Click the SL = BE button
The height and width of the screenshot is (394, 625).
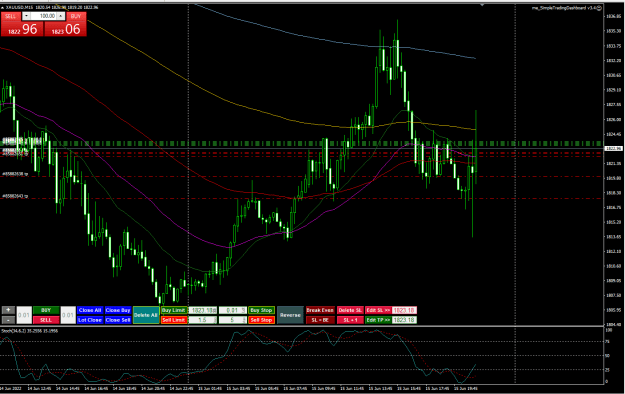coord(320,320)
